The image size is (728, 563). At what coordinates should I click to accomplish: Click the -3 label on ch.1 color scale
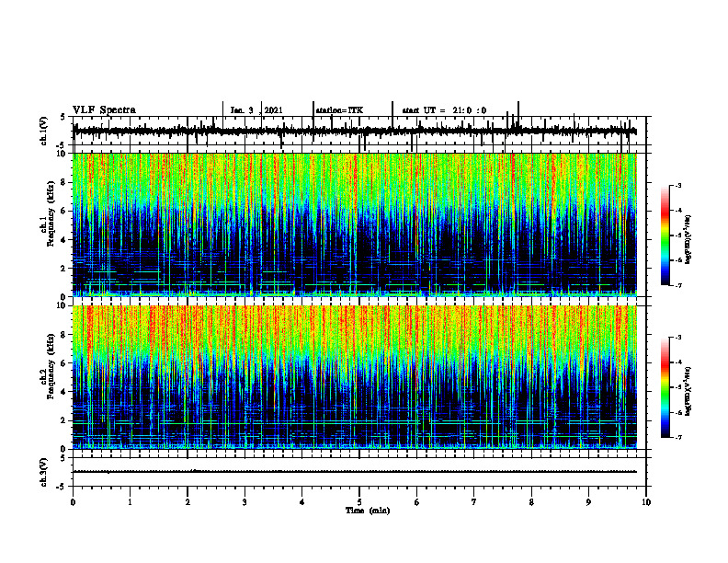(678, 185)
